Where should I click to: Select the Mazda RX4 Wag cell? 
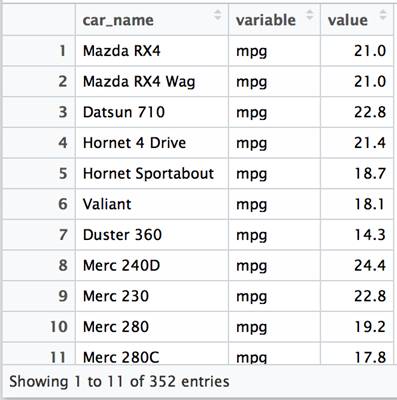(152, 82)
